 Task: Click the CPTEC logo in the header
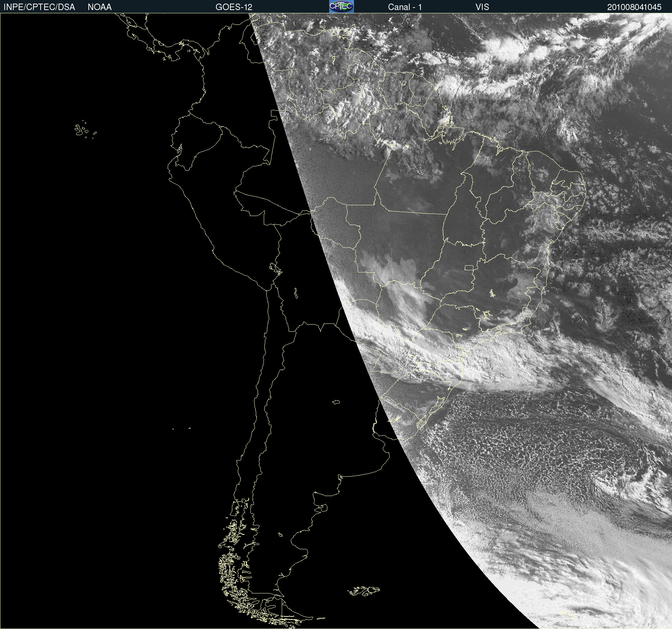tap(341, 6)
